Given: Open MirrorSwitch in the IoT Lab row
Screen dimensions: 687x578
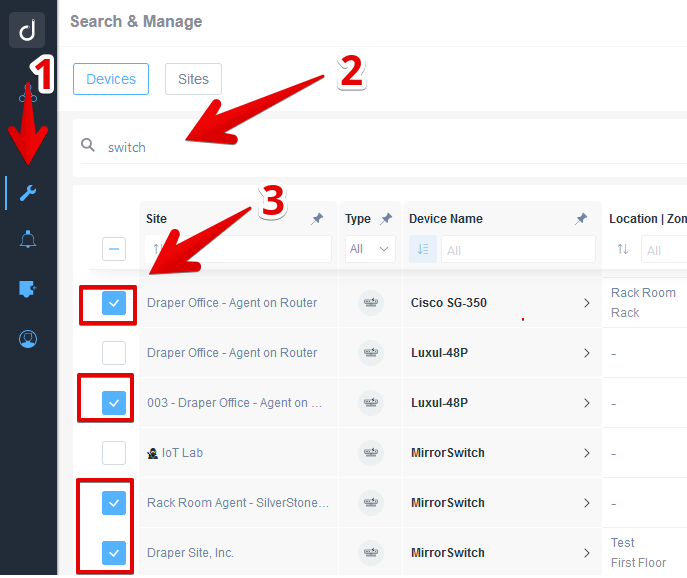Looking at the screenshot, I should point(448,453).
